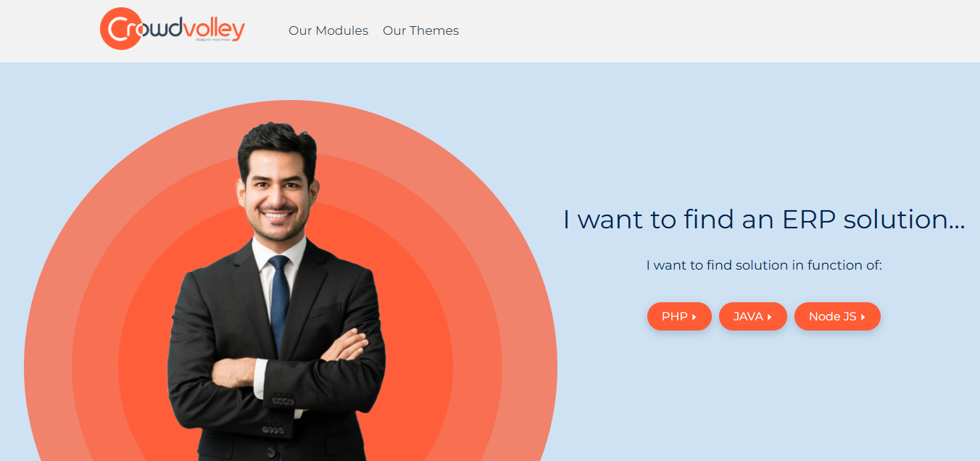The height and width of the screenshot is (461, 980).
Task: Open the Our Modules menu item
Action: pyautogui.click(x=328, y=30)
